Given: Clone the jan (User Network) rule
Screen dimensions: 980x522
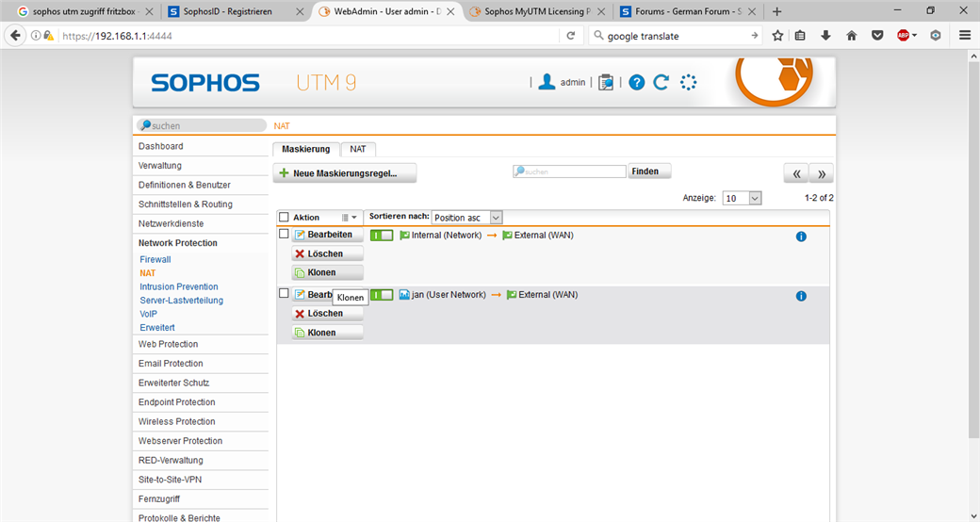Looking at the screenshot, I should pos(328,333).
